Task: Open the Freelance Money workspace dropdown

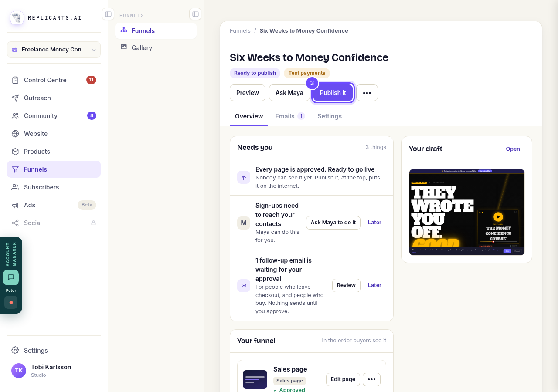Action: (x=54, y=50)
